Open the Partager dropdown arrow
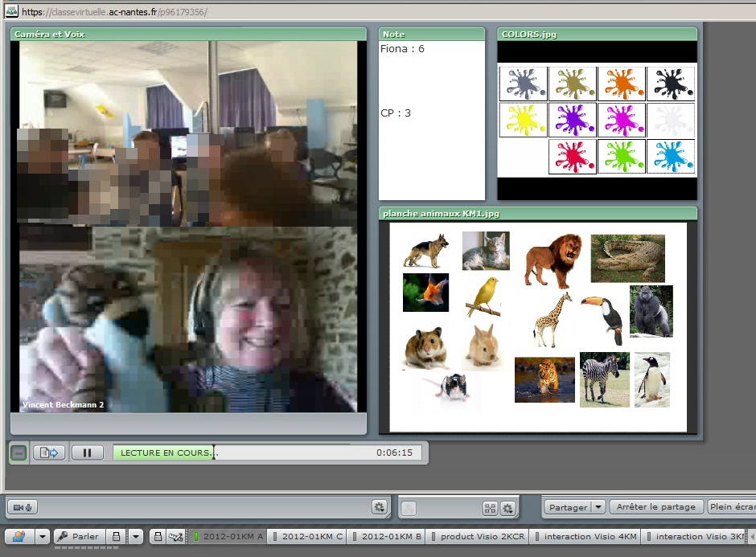The height and width of the screenshot is (557, 756). point(598,507)
